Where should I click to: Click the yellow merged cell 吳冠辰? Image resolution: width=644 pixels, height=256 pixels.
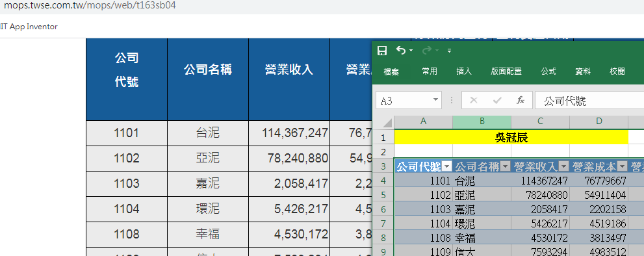(x=511, y=138)
